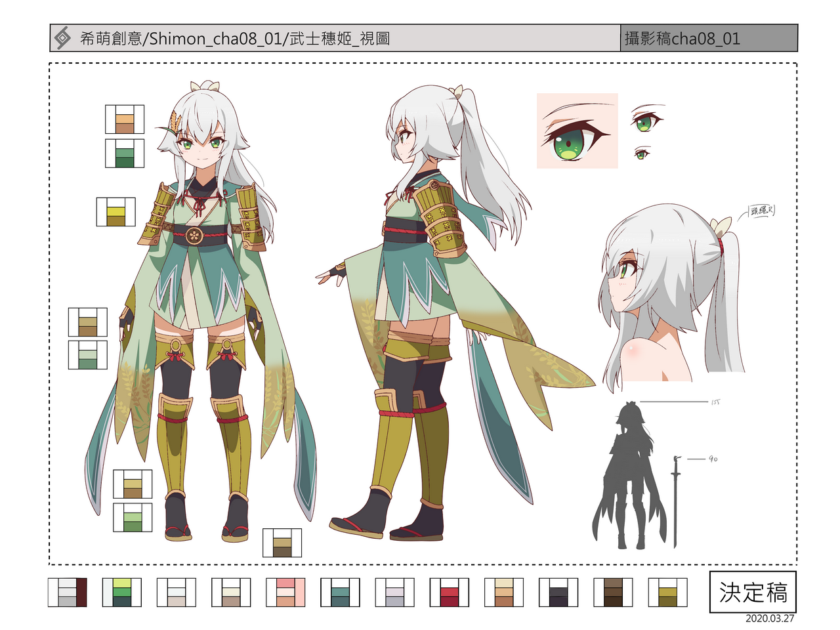Select the smallest eye detail drawing
Viewport: 840px width, 630px height.
(641, 154)
